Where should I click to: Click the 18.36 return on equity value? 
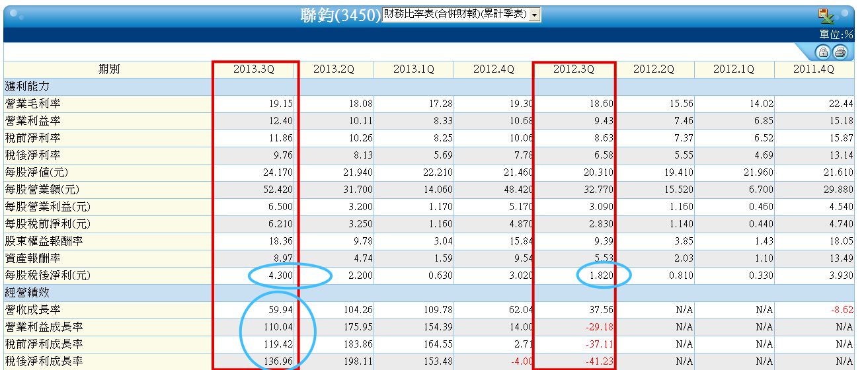pos(280,241)
